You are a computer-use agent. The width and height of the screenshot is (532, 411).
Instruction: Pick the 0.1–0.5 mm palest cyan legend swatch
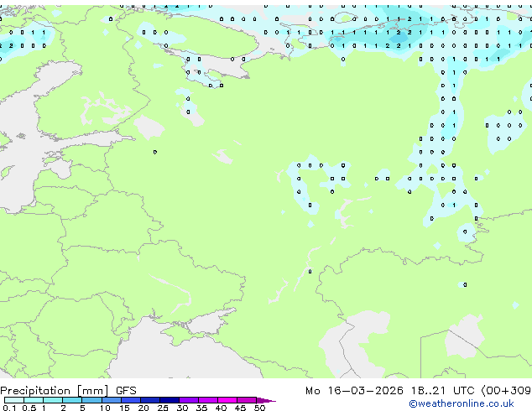[14, 400]
